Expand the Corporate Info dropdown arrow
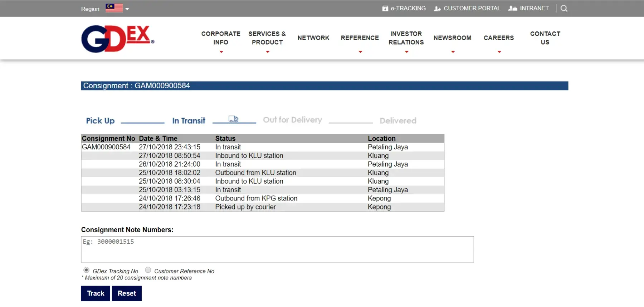Viewport: 644px width, 307px height. (x=221, y=52)
